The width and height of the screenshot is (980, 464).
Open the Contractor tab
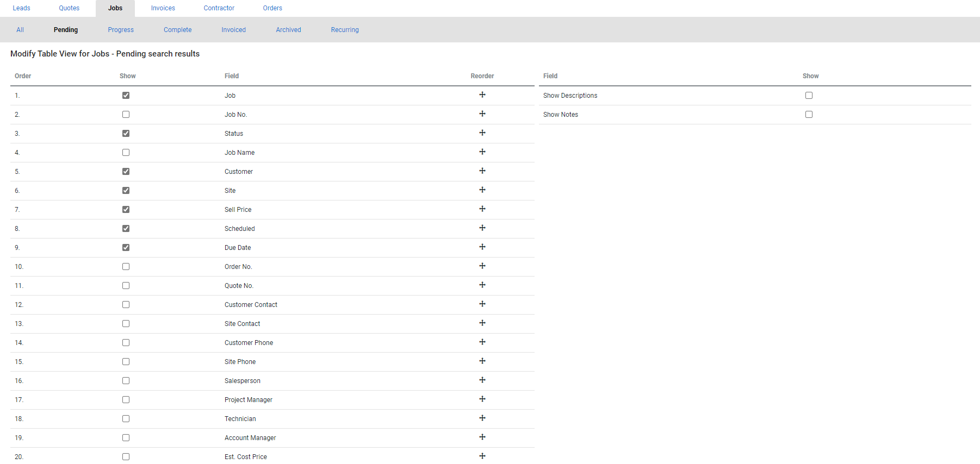tap(219, 8)
